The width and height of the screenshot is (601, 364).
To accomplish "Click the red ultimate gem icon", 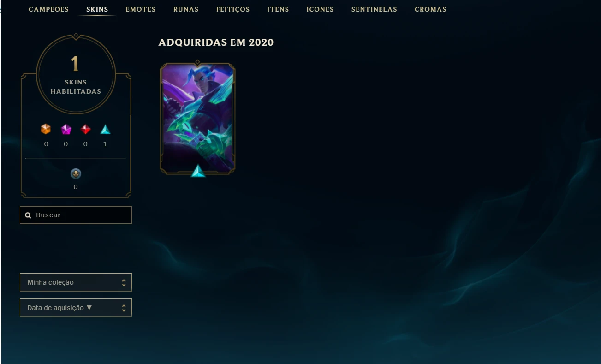I will coord(85,130).
